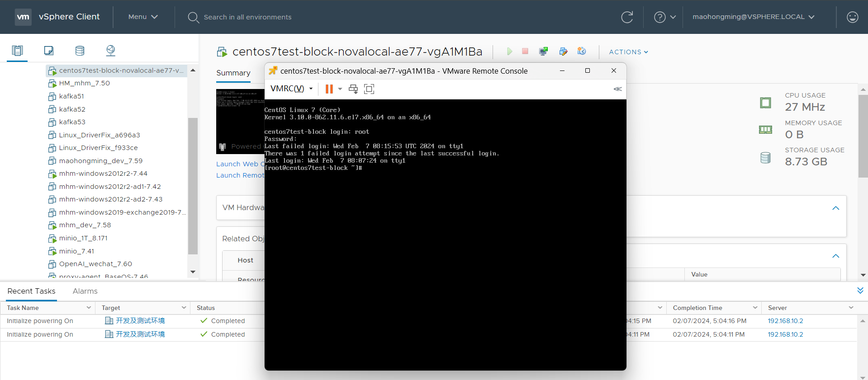Viewport: 868px width, 380px height.
Task: Launch console from VM toolbar icon
Action: pos(544,52)
